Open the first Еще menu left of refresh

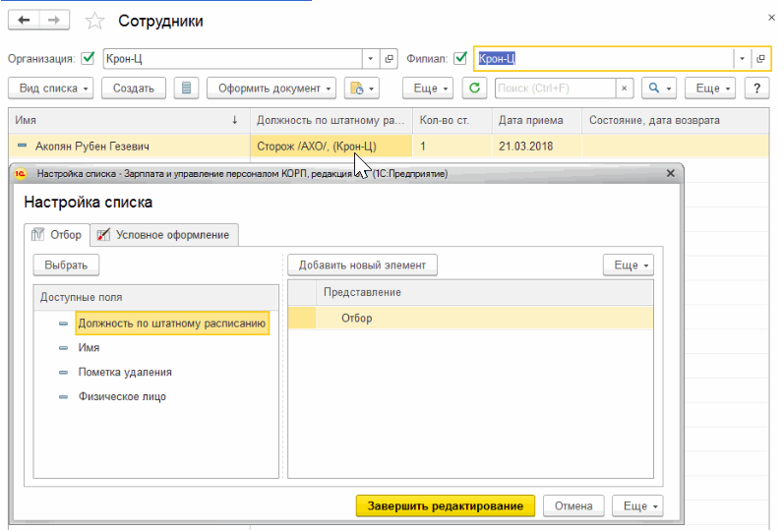[428, 89]
